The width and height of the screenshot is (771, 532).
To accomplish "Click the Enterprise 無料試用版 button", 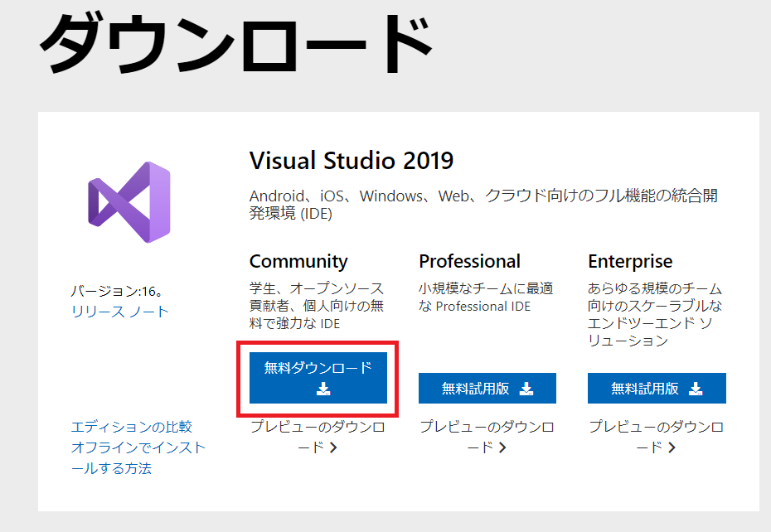I will coord(657,388).
